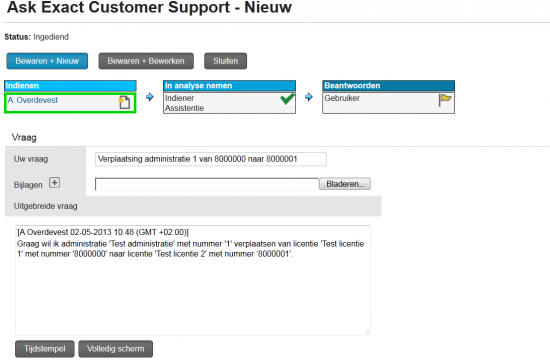
Task: Click the arrow after the Indienen step
Action: point(150,97)
